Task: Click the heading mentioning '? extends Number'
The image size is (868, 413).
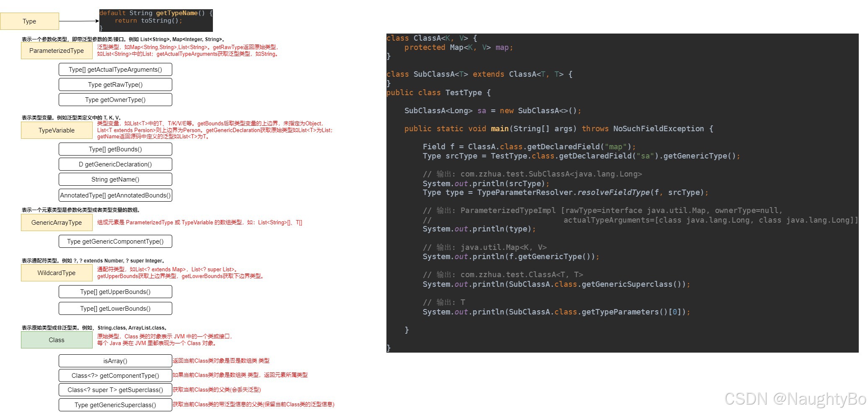Action: pos(94,260)
